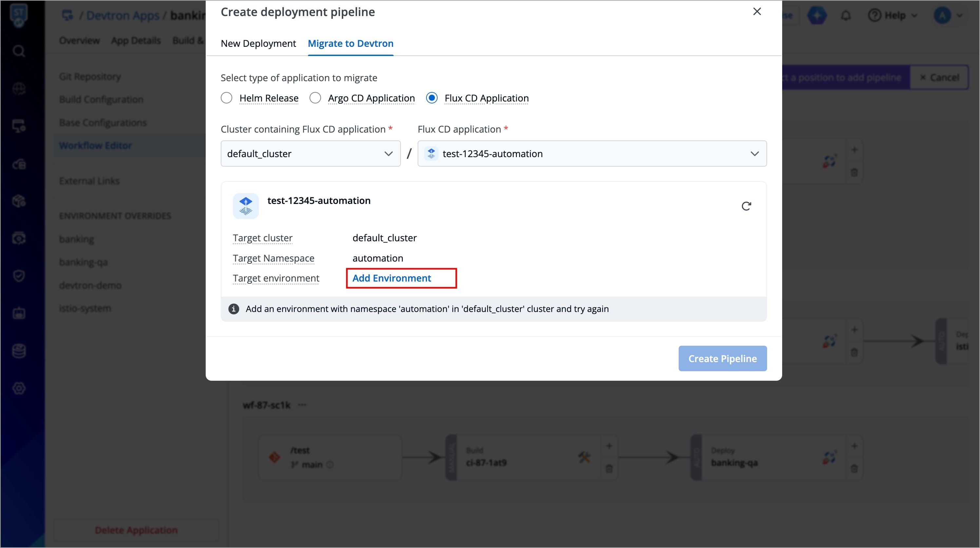Image resolution: width=980 pixels, height=548 pixels.
Task: Click the Add Environment link
Action: [392, 278]
